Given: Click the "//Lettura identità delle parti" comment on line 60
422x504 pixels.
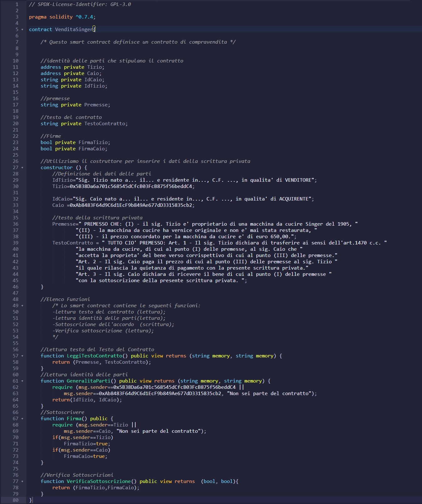Looking at the screenshot, I should 84,375.
